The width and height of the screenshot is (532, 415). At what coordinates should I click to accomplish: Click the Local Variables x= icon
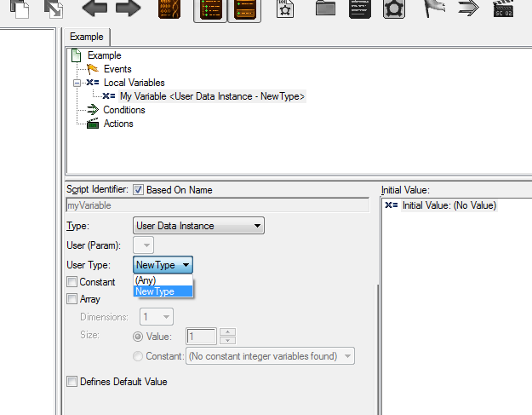93,83
